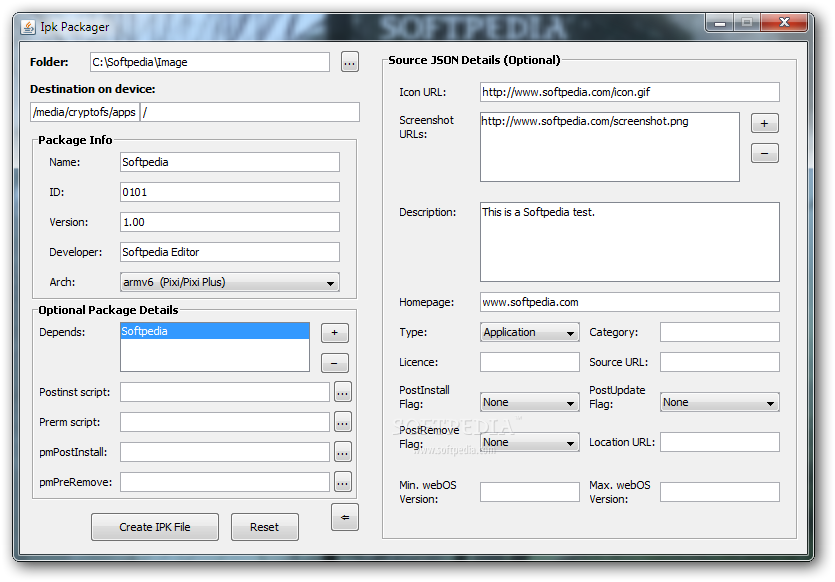Image resolution: width=835 pixels, height=582 pixels.
Task: Click the Licence input field
Action: click(529, 362)
